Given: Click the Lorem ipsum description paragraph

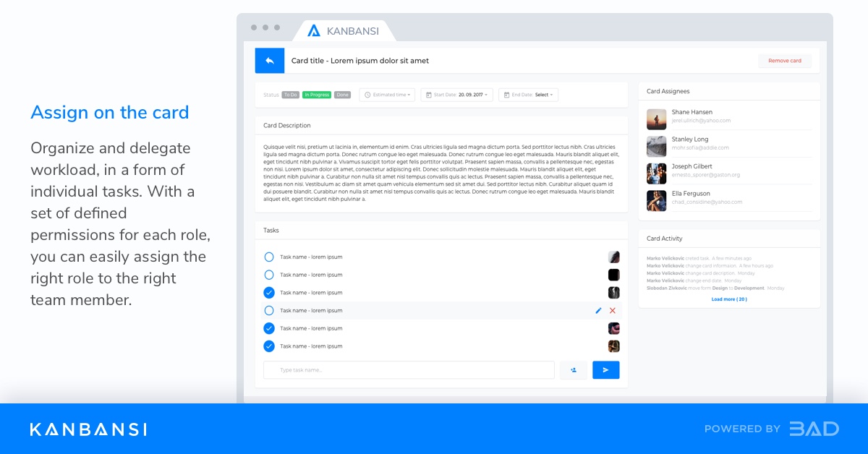Looking at the screenshot, I should coord(441,173).
